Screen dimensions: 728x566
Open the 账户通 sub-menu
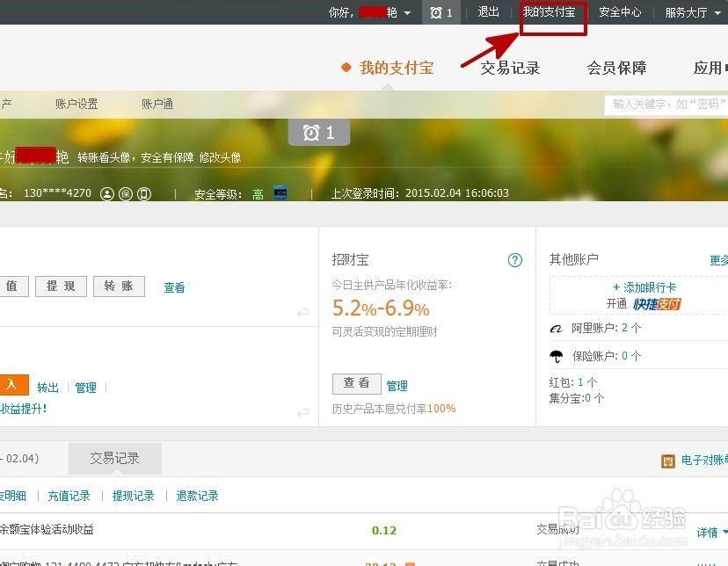pos(157,104)
